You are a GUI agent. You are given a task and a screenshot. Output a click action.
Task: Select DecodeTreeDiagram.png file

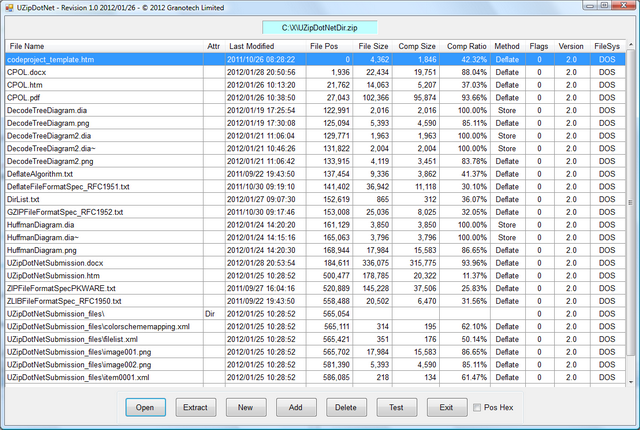[315, 123]
